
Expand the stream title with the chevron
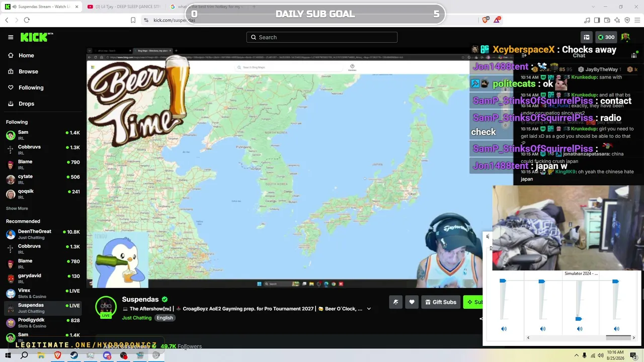369,309
